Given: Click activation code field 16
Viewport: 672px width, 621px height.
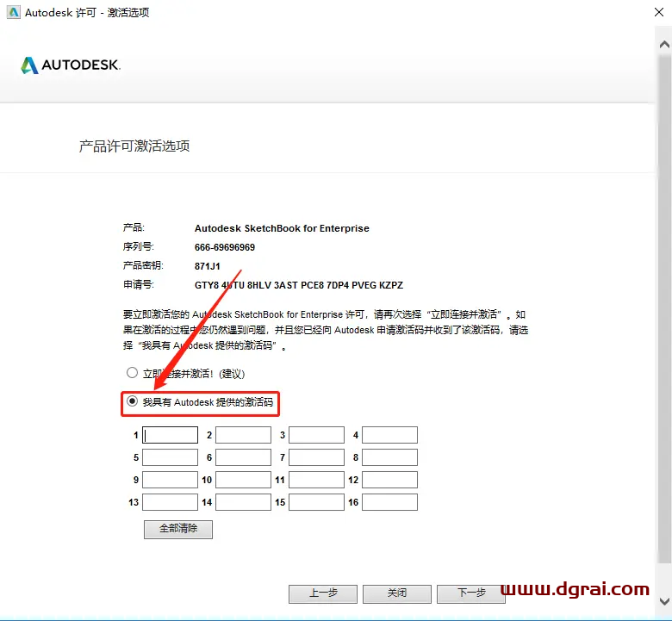Looking at the screenshot, I should (390, 502).
